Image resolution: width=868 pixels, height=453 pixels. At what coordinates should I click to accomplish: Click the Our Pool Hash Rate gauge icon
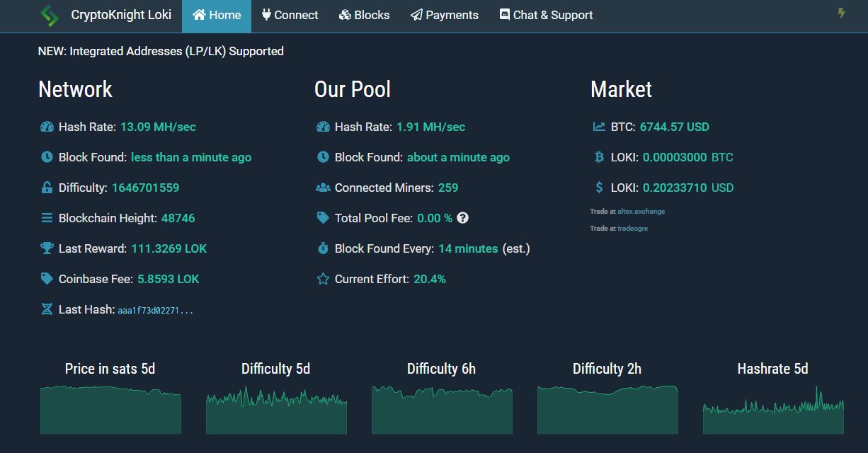323,127
